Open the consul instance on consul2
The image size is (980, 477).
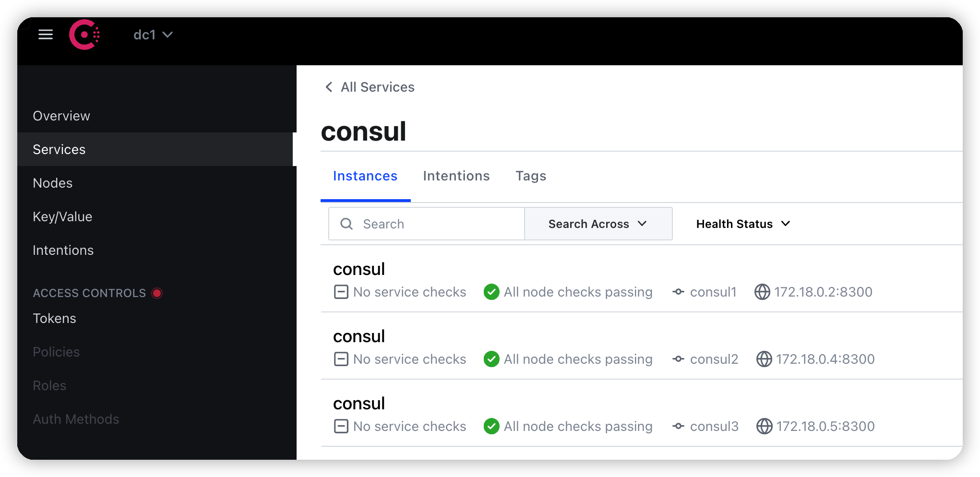click(359, 336)
